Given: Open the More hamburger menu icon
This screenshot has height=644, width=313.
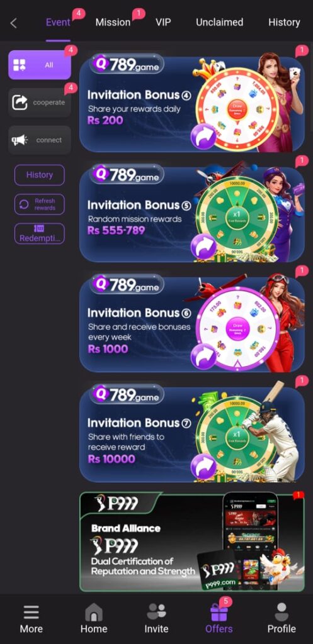Looking at the screenshot, I should (x=31, y=612).
